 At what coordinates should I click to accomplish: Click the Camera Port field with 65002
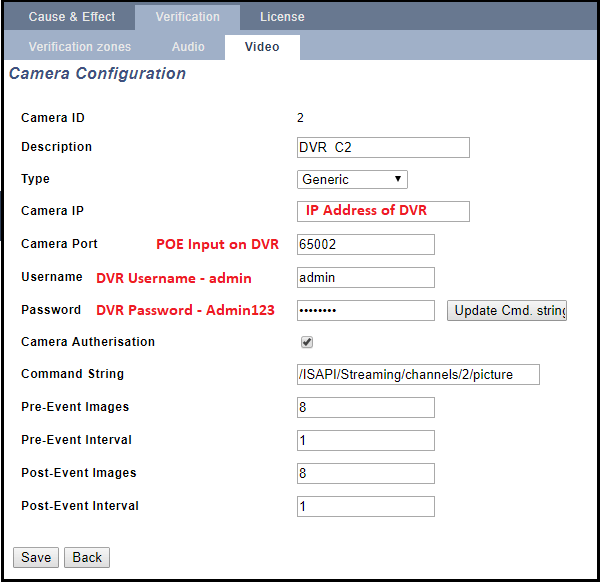coord(366,244)
